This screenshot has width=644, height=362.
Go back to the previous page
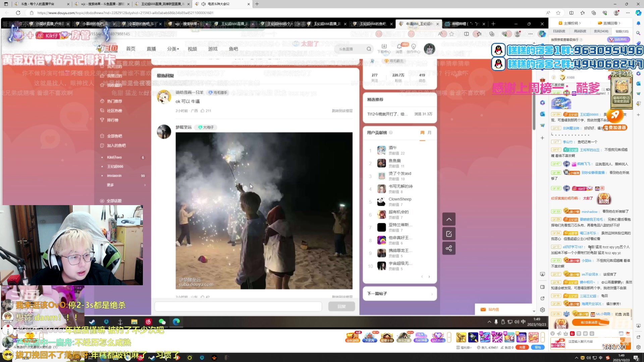coord(7,13)
